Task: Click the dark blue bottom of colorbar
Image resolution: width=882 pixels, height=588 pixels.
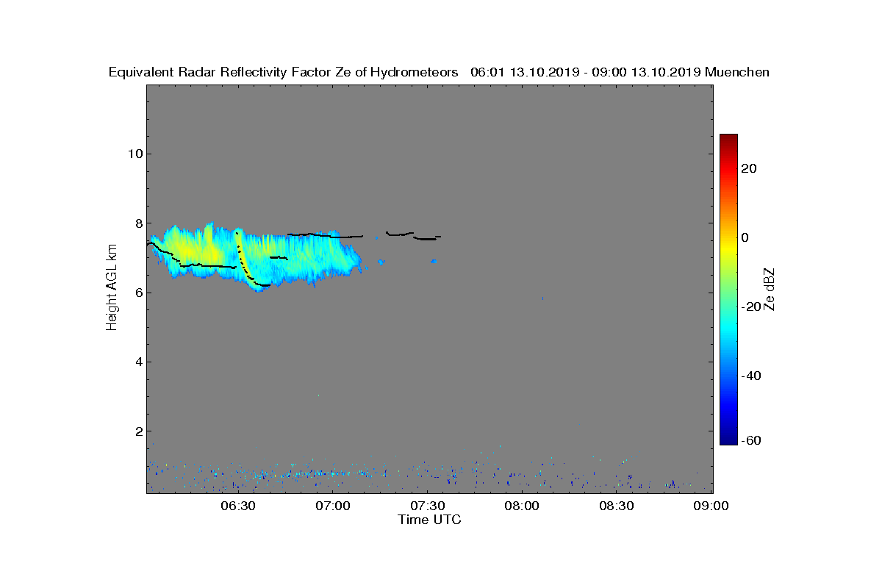Action: tap(728, 440)
